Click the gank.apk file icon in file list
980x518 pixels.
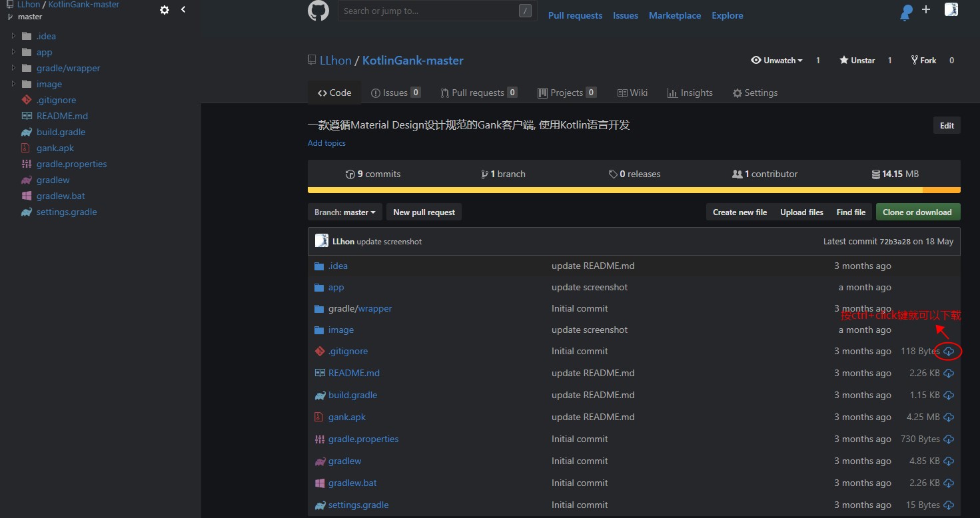[319, 417]
